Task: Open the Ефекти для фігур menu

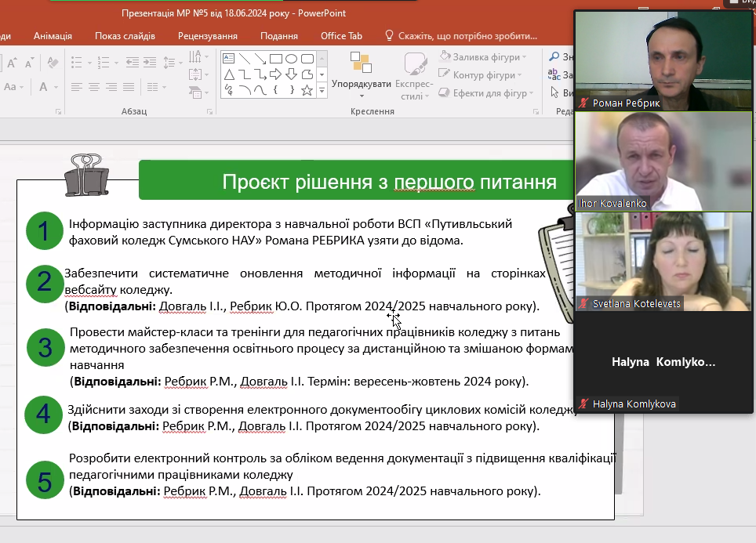Action: pos(488,93)
